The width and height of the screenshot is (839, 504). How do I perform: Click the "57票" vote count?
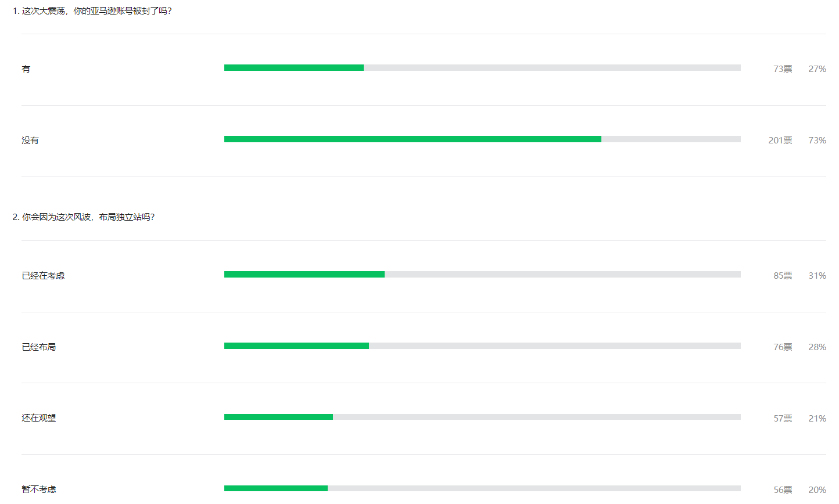(x=783, y=419)
